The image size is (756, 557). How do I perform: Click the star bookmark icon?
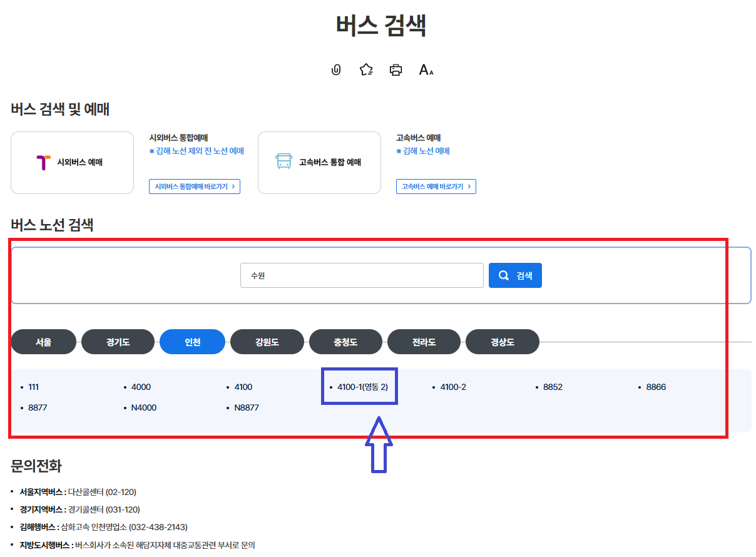pos(365,69)
